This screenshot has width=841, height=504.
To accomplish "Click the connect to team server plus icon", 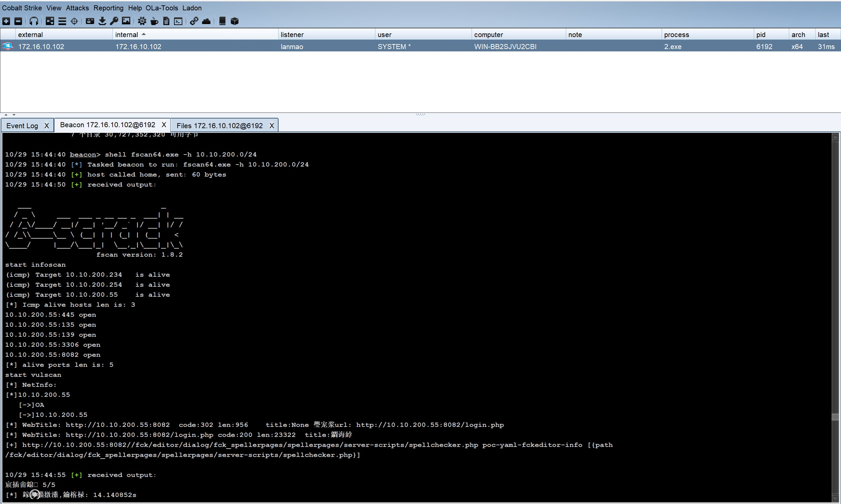I will point(6,21).
